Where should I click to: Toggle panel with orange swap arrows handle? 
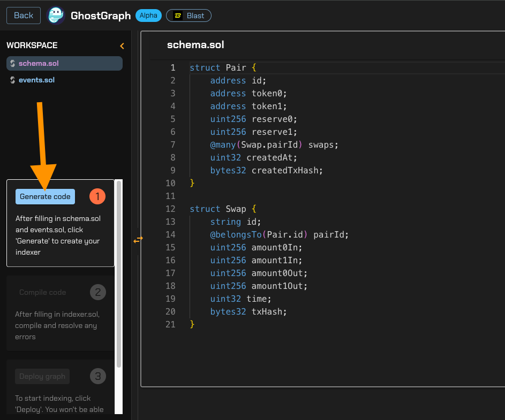point(138,240)
